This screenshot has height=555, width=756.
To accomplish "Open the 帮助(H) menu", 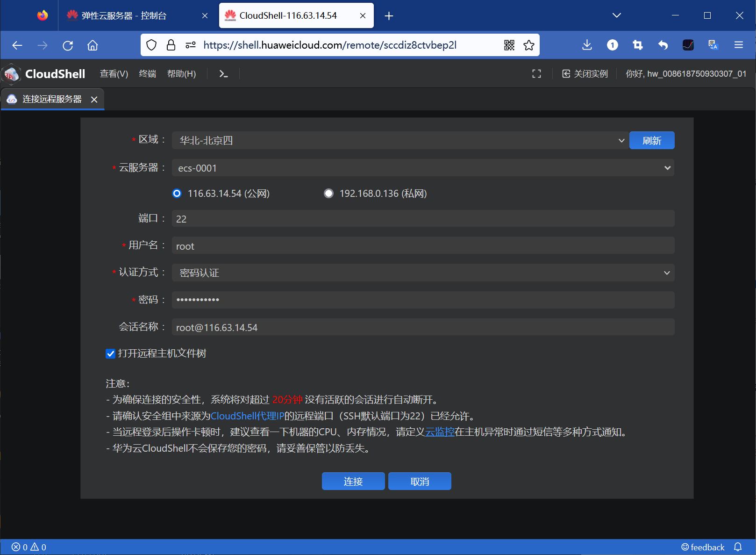I will click(x=181, y=73).
